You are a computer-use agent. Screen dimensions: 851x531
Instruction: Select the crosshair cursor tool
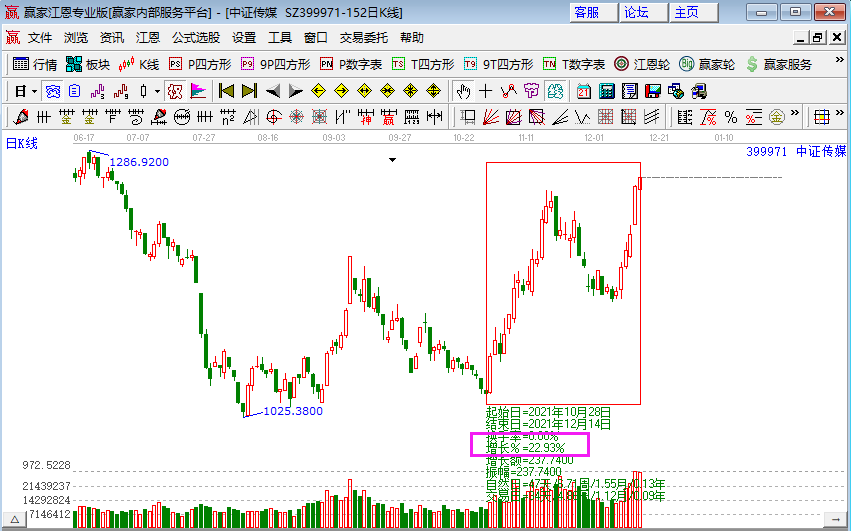(x=485, y=91)
